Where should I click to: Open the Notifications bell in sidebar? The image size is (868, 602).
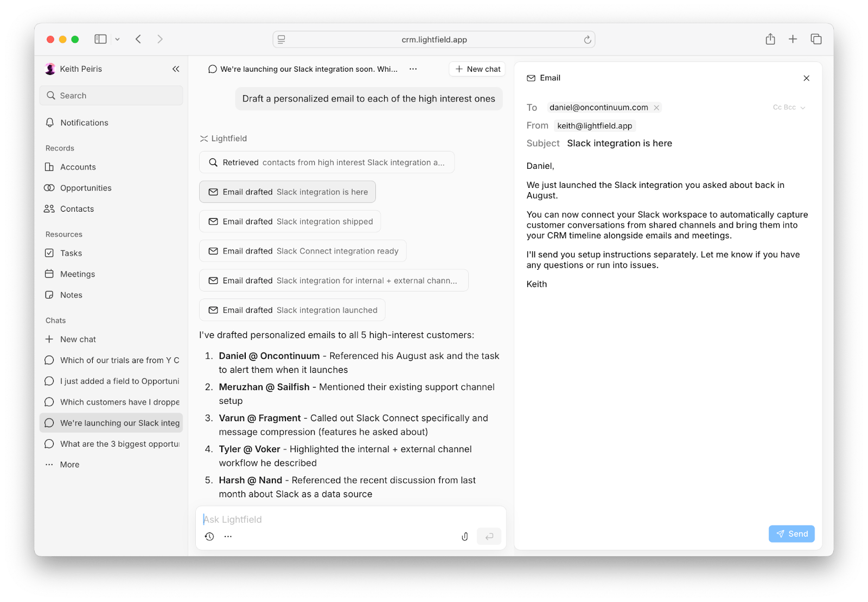coord(77,123)
